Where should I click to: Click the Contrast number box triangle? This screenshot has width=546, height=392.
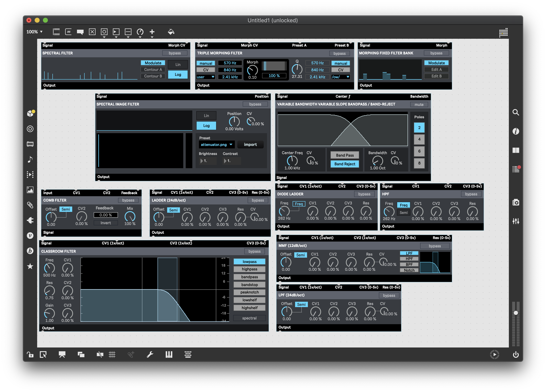pos(225,161)
